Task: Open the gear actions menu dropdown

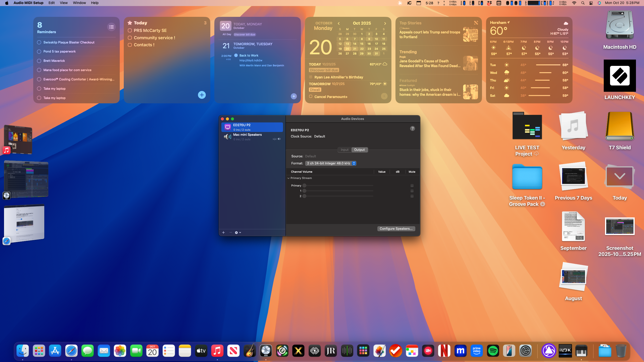Action: [238, 233]
